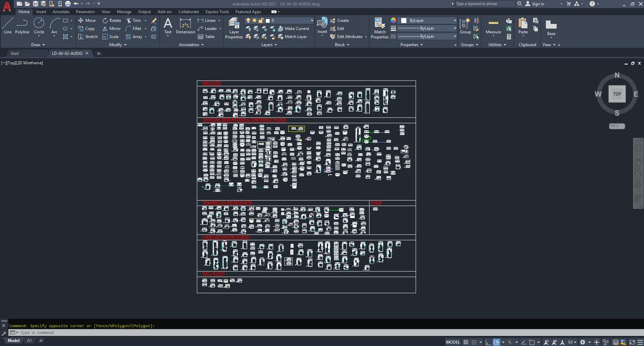Select the Measure utility
The image size is (644, 346).
[x=493, y=26]
